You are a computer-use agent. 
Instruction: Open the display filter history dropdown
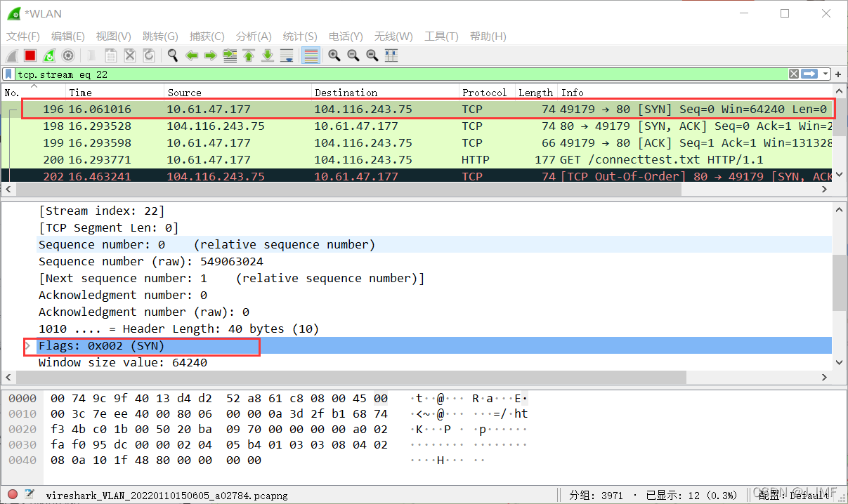click(826, 74)
